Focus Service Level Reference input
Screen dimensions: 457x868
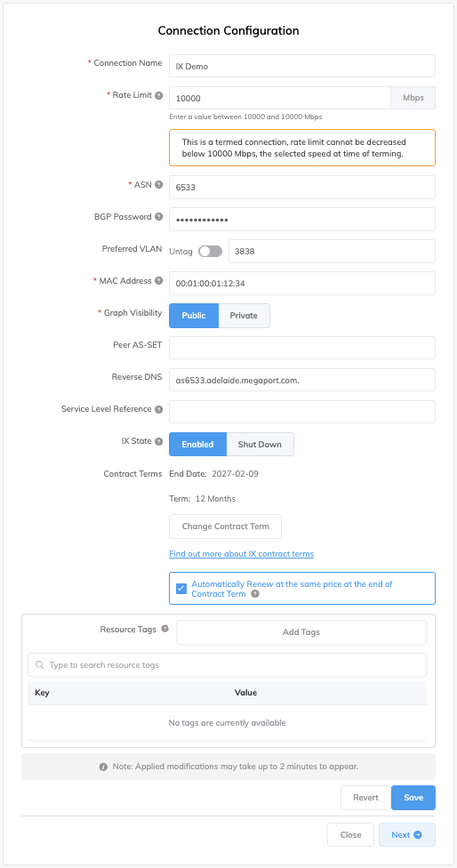click(x=302, y=412)
